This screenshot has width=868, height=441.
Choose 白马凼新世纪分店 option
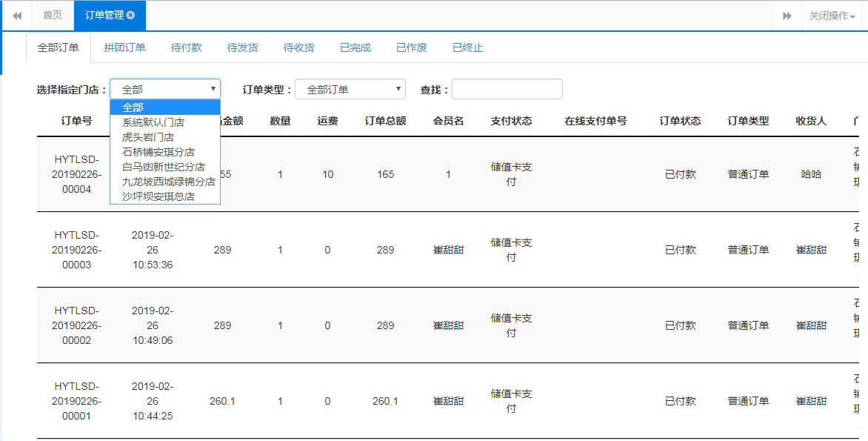pyautogui.click(x=165, y=167)
